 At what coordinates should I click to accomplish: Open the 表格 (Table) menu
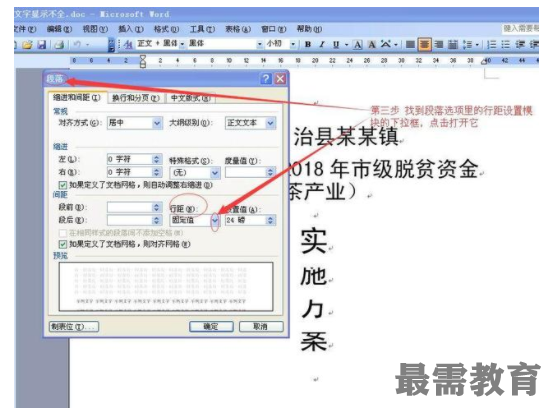(238, 29)
